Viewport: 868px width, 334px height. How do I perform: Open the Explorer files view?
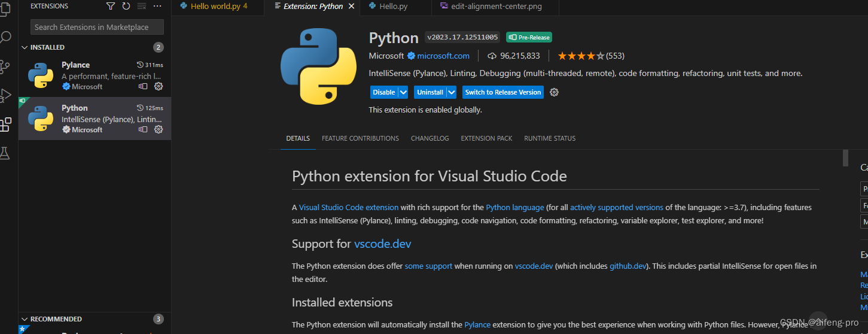(5, 9)
